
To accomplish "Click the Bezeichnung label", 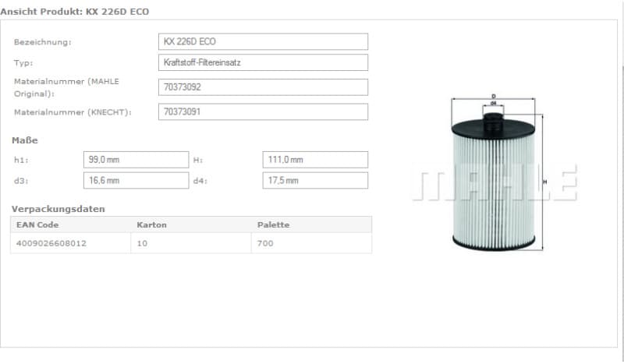I will (43, 42).
